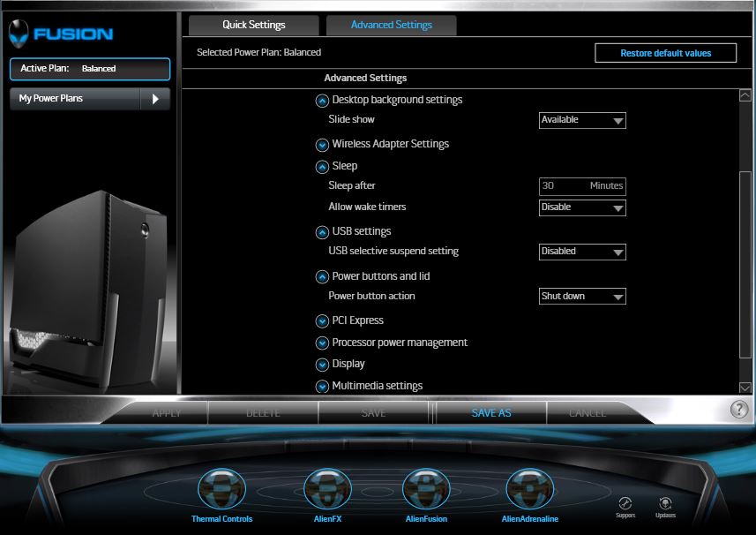Click the Support wrench icon
The width and height of the screenshot is (756, 535).
coord(625,503)
